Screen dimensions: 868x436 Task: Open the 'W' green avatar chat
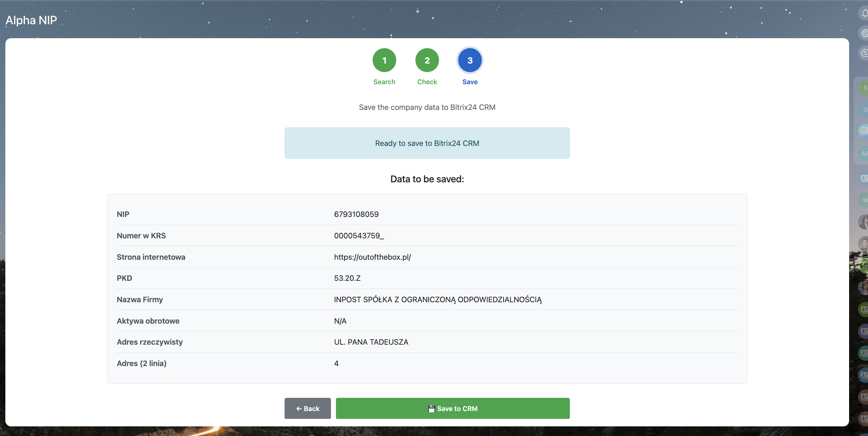(x=864, y=200)
